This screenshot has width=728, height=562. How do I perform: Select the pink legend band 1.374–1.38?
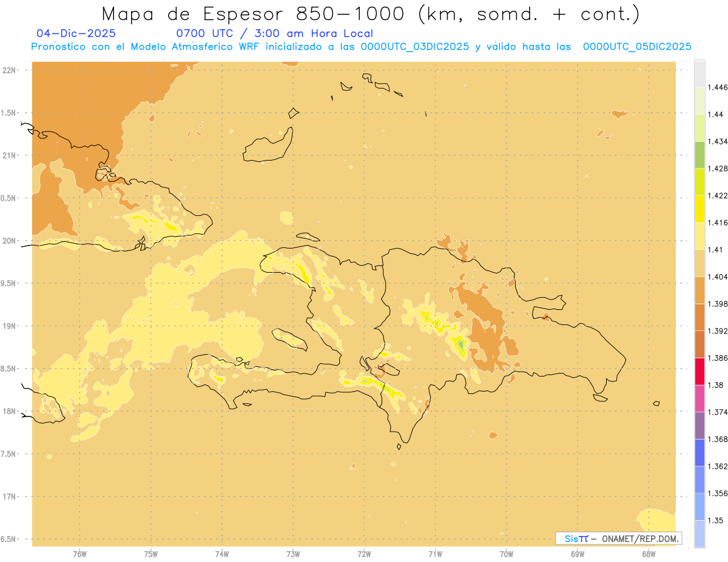pyautogui.click(x=699, y=398)
